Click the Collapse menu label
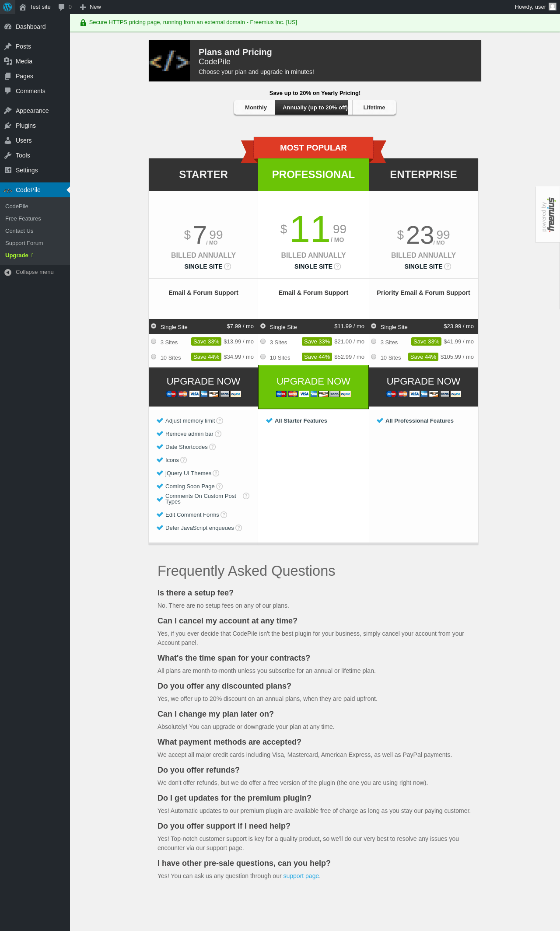This screenshot has height=931, width=560. click(35, 272)
